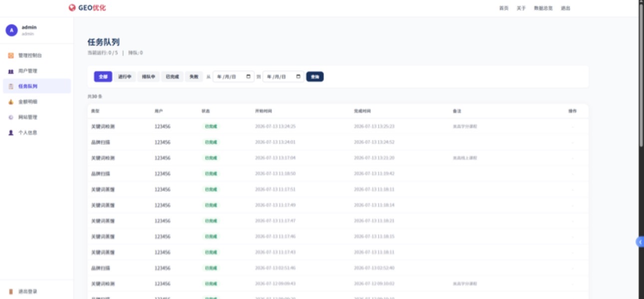
Task: Select the 进行中 filter tab
Action: (x=124, y=76)
